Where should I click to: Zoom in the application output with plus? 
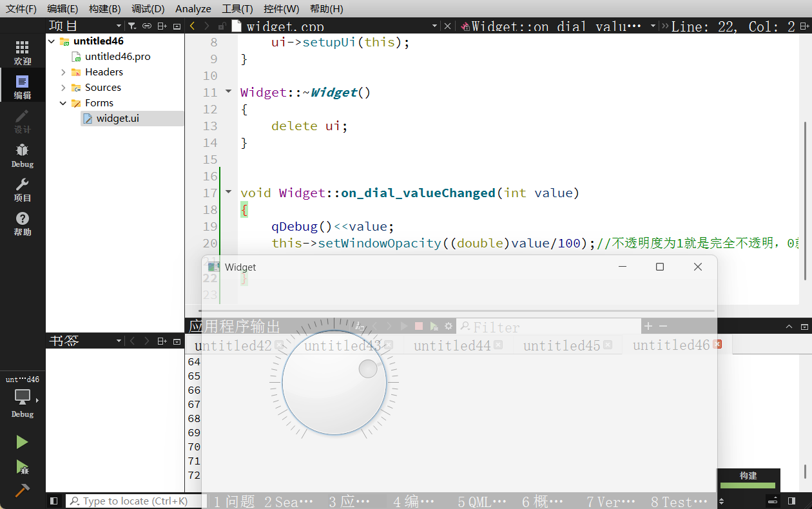pyautogui.click(x=648, y=327)
